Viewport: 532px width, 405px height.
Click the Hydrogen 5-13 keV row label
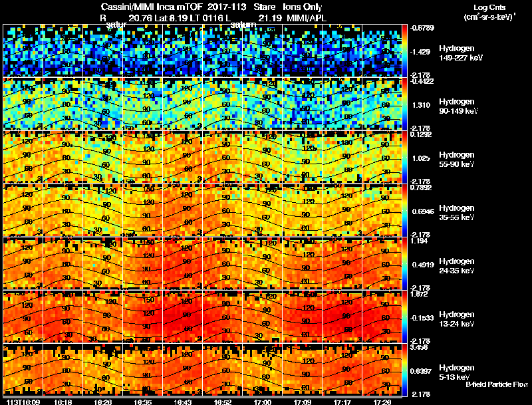[457, 372]
